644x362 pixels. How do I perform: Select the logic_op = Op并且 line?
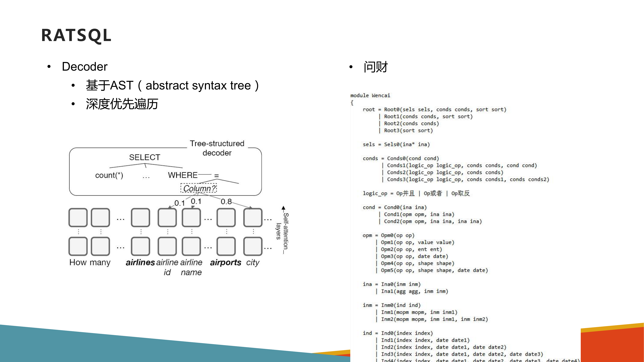point(416,193)
